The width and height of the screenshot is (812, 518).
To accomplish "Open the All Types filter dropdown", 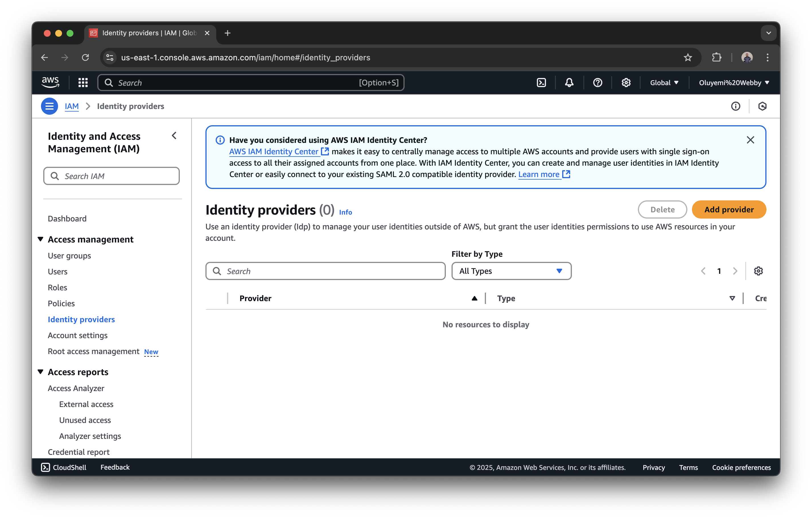I will [x=511, y=271].
